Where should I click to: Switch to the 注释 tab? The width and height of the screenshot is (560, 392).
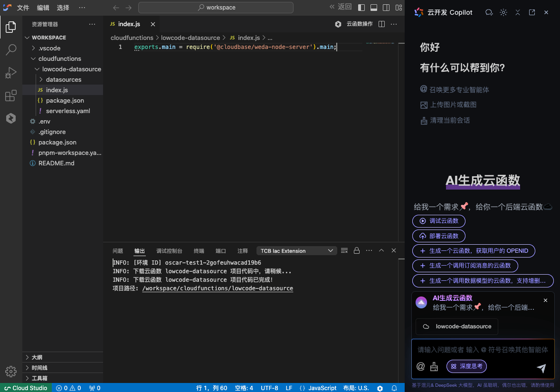(243, 251)
